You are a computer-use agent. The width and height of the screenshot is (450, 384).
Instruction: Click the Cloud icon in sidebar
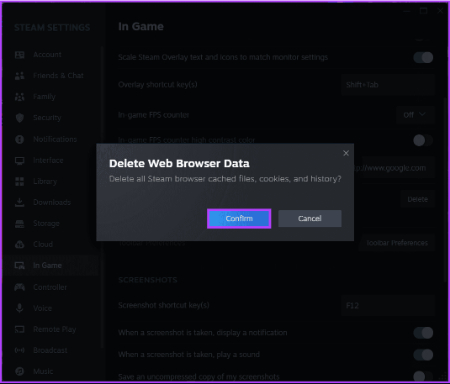pyautogui.click(x=20, y=244)
